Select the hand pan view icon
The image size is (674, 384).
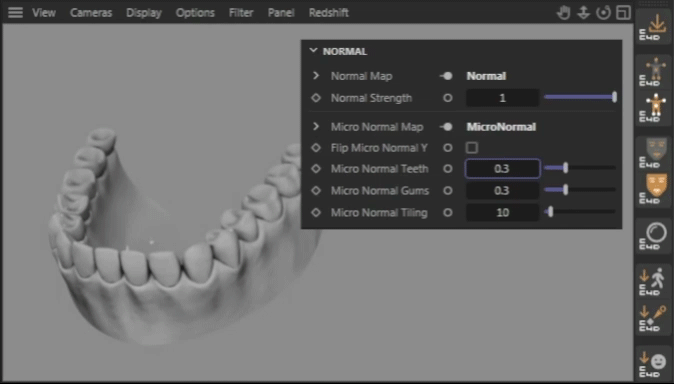pyautogui.click(x=564, y=13)
